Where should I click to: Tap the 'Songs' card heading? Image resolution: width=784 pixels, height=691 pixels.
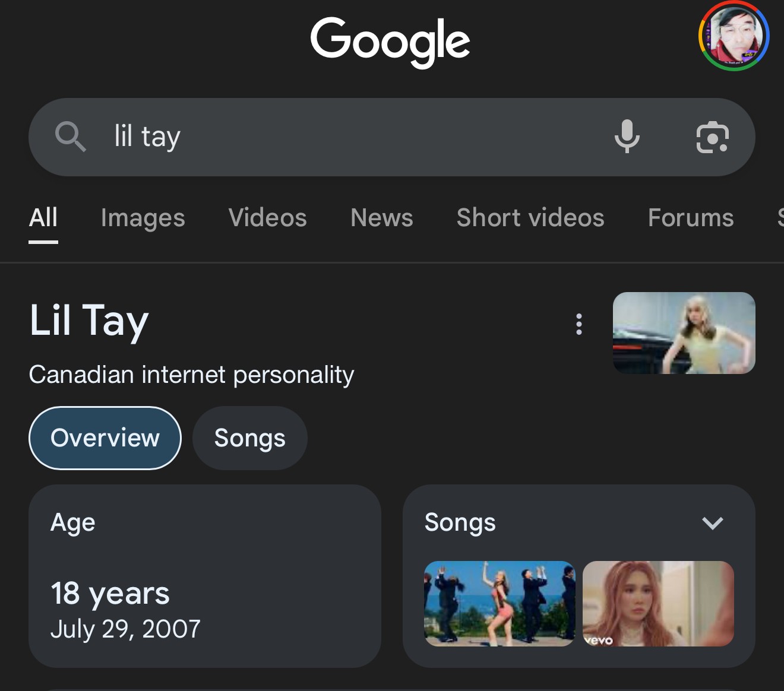(x=460, y=523)
